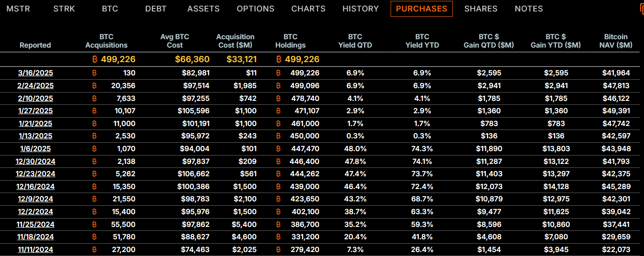Click the 2/24/2025 purchase date link
Viewport: 644px width, 256px height.
(x=35, y=86)
